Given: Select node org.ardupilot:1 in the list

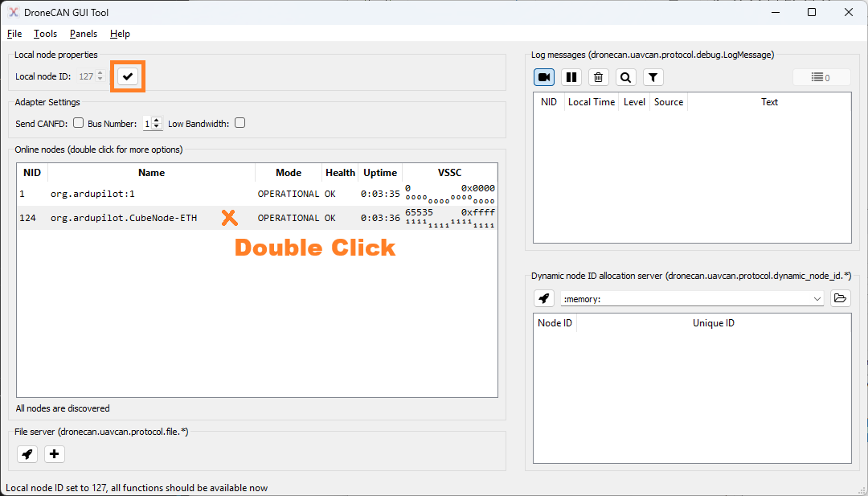Looking at the screenshot, I should [x=92, y=194].
